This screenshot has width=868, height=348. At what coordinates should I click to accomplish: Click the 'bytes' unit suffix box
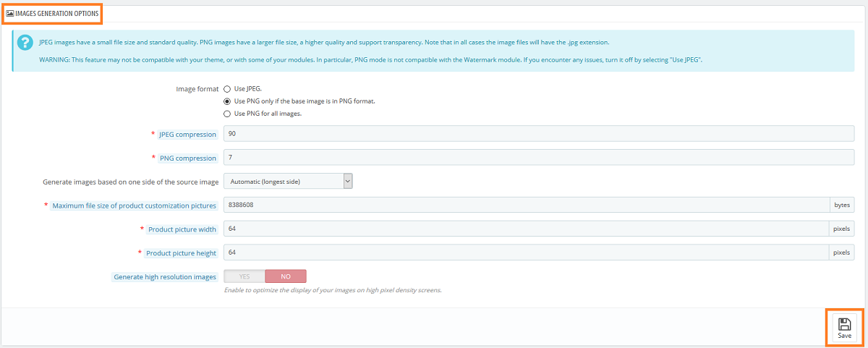[842, 205]
